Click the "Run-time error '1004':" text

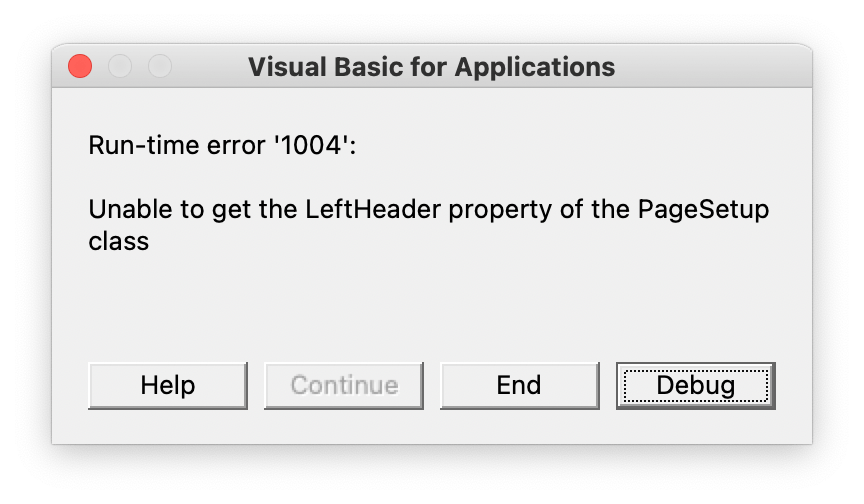(222, 145)
